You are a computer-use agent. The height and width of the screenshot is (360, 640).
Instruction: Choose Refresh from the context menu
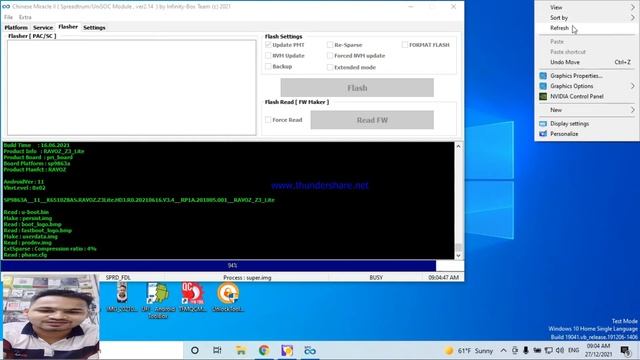[587, 28]
